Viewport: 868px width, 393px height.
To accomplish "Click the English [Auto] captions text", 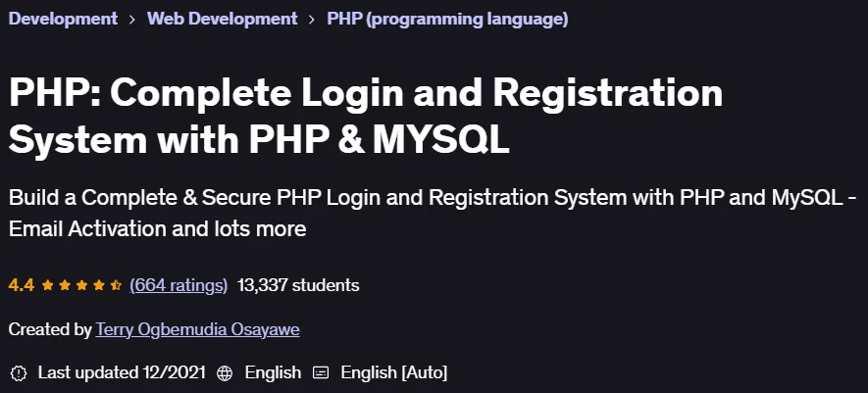I will coord(393,372).
